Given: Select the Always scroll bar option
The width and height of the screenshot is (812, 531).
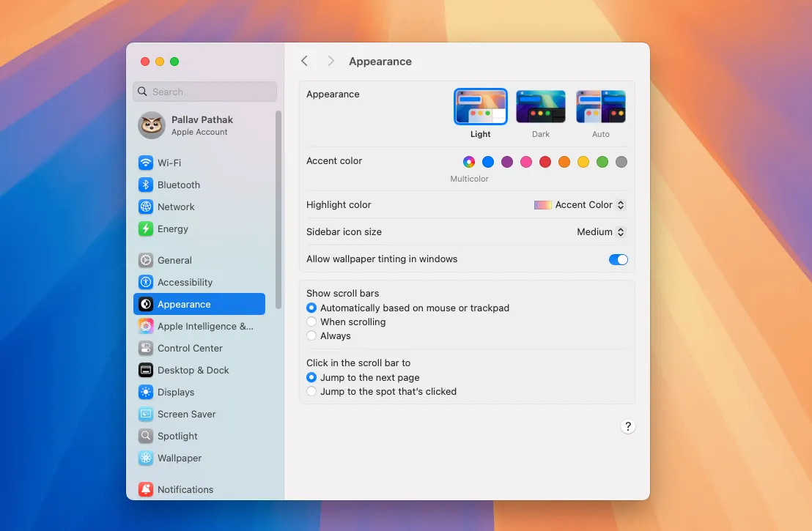Looking at the screenshot, I should click(311, 335).
